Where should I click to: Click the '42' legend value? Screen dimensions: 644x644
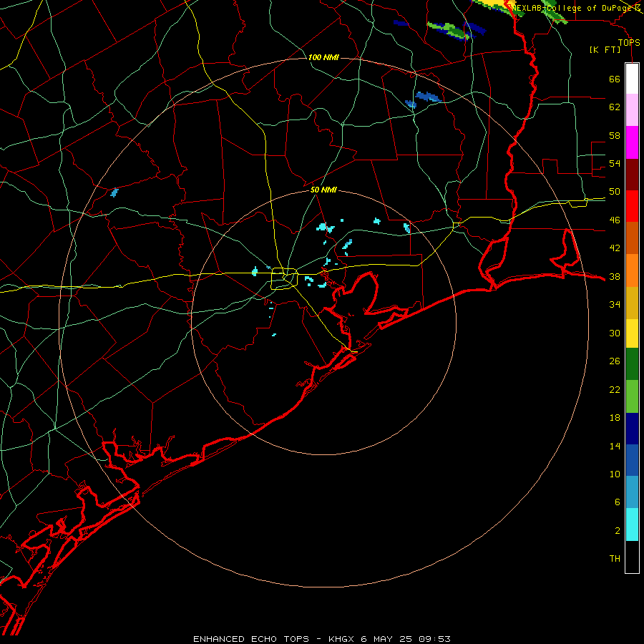pos(615,248)
